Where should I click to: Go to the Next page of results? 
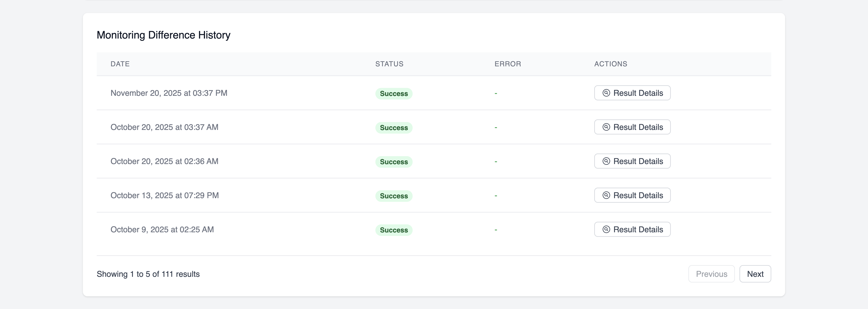pyautogui.click(x=755, y=274)
